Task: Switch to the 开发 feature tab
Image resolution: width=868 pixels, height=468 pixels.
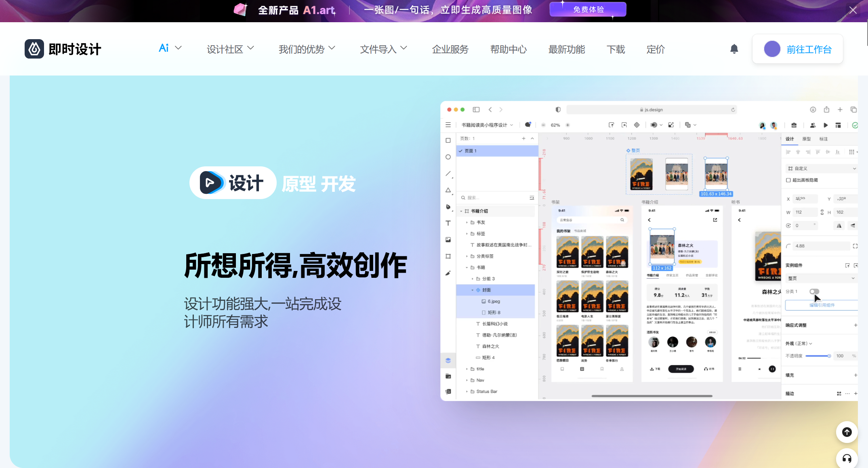Action: click(x=338, y=184)
